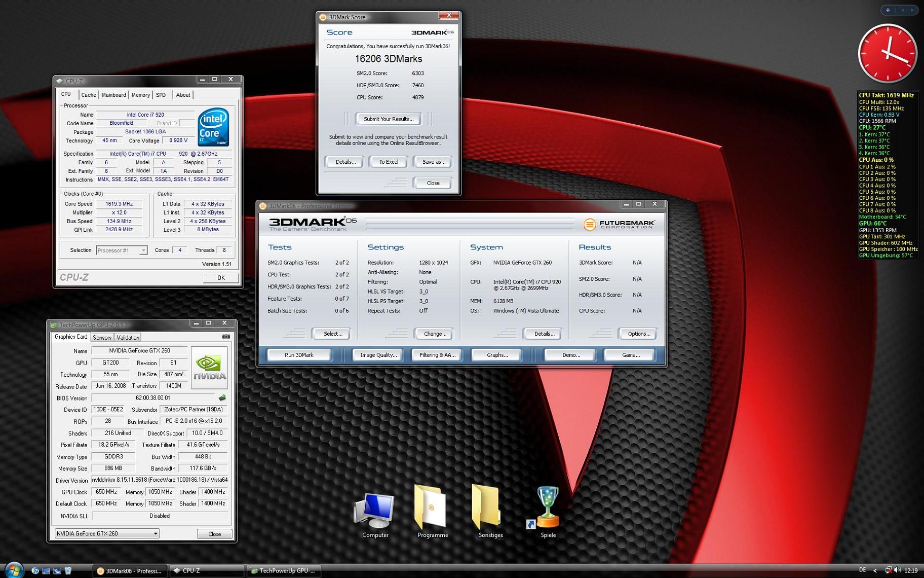Click 3DMark06 taskbar button

click(130, 571)
